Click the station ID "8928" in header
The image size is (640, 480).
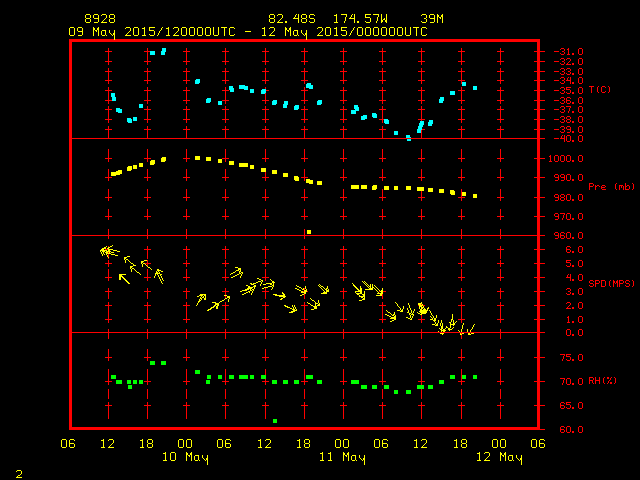(x=100, y=19)
